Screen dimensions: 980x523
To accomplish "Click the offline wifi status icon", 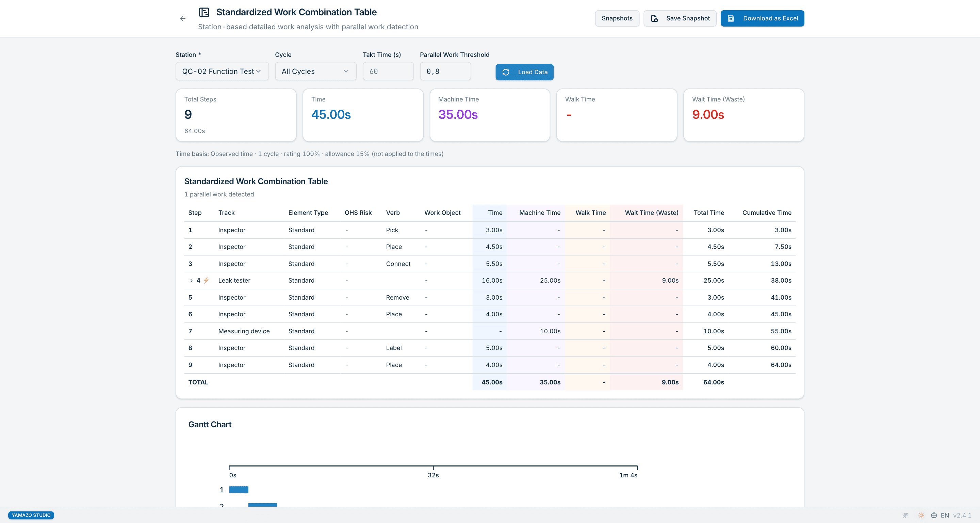I will (905, 516).
